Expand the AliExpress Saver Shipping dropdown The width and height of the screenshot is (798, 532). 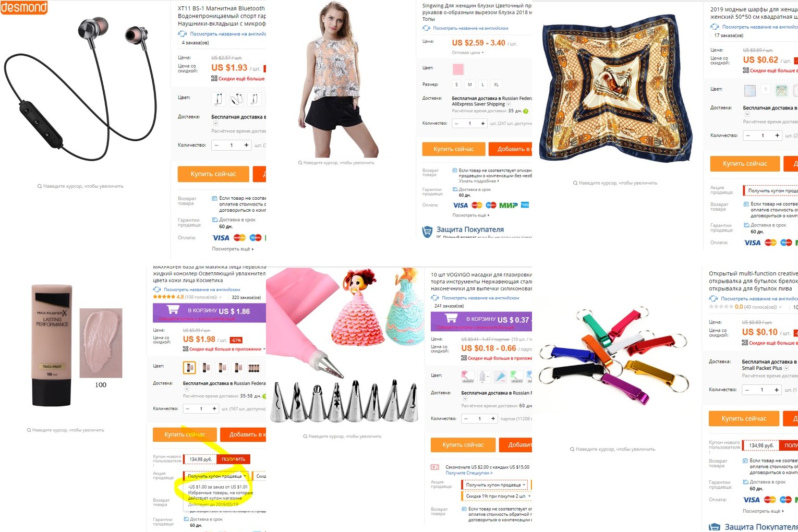(509, 104)
